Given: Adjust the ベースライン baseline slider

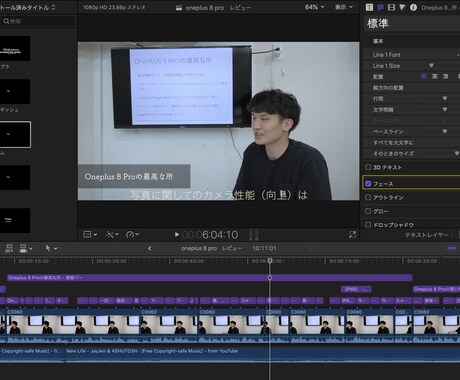Looking at the screenshot, I should [x=445, y=131].
